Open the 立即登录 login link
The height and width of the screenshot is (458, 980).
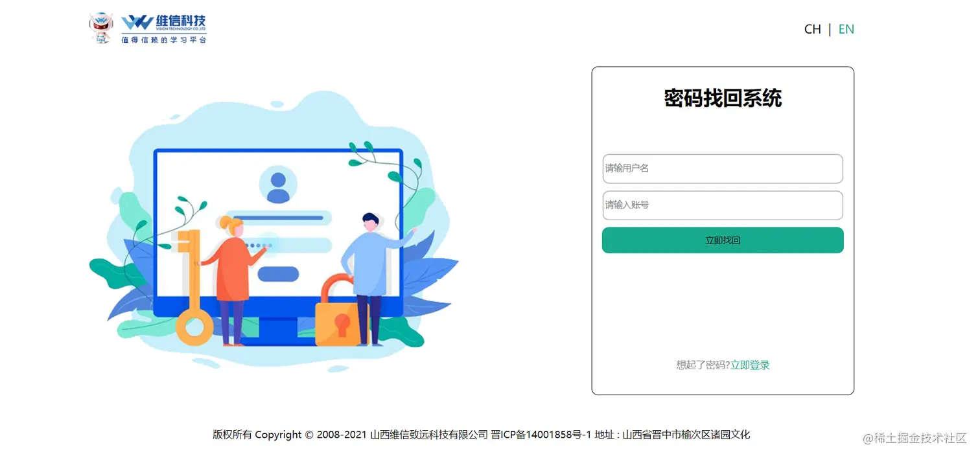pos(750,365)
